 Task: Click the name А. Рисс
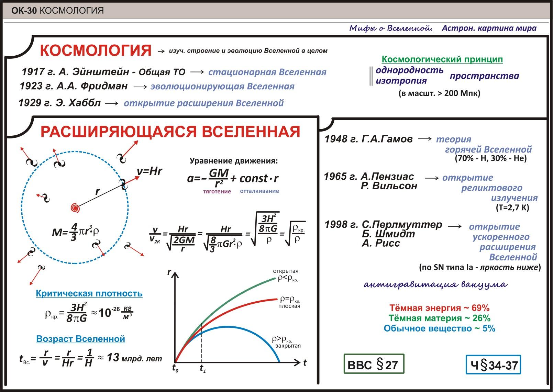point(381,243)
